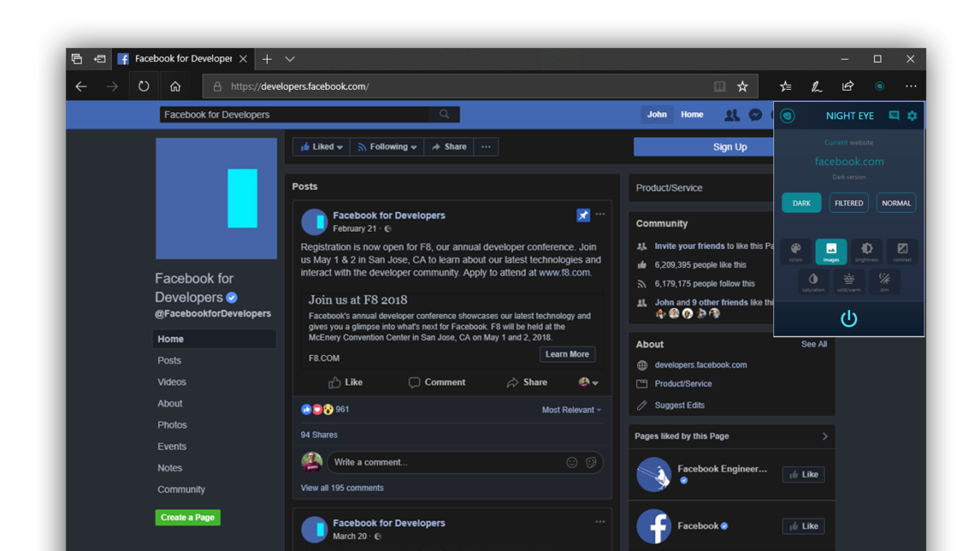This screenshot has height=551, width=980.
Task: Switch to the Photos section in the sidebar
Action: [x=172, y=424]
